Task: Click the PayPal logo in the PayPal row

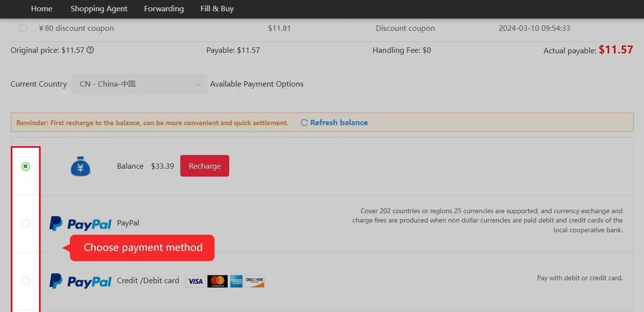Action: [x=81, y=223]
